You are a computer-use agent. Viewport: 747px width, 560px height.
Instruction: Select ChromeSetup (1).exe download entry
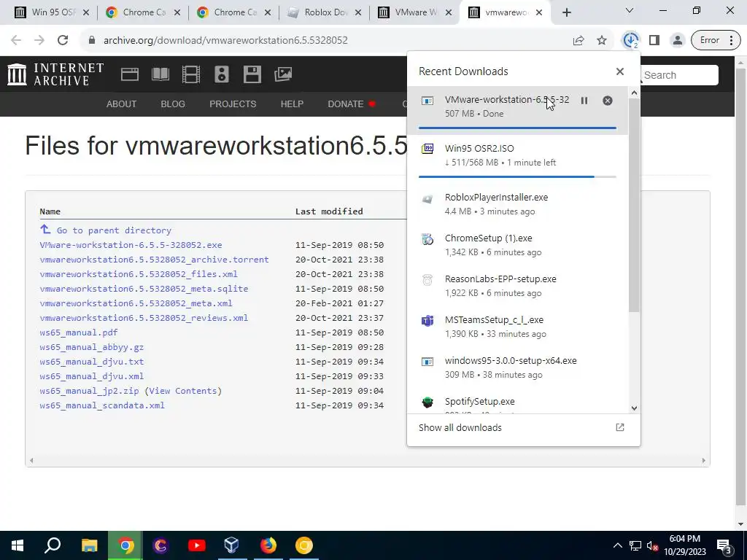(517, 245)
